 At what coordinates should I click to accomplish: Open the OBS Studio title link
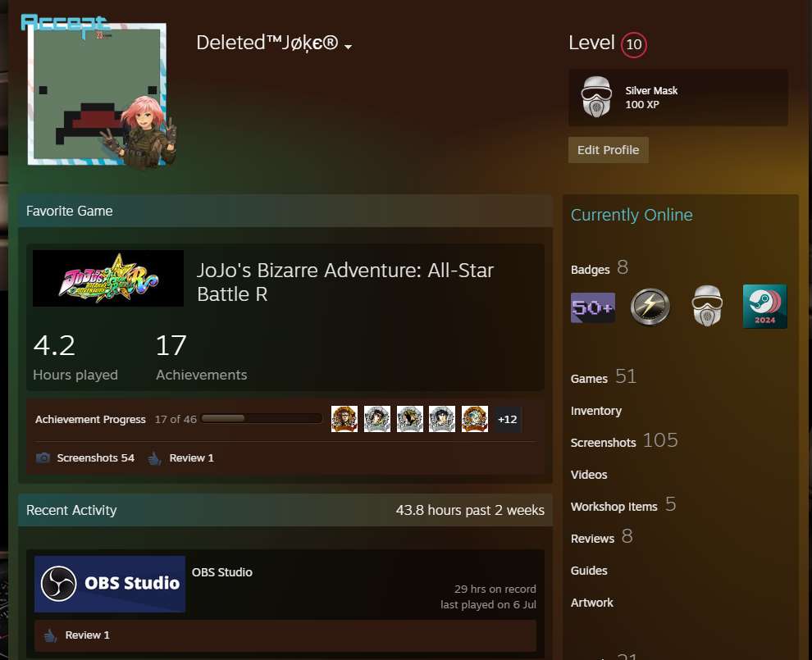[x=222, y=572]
